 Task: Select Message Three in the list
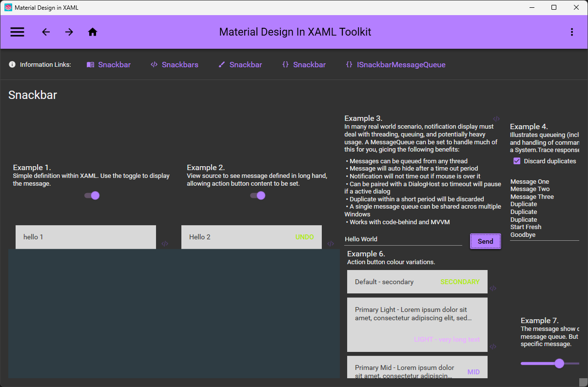[532, 197]
